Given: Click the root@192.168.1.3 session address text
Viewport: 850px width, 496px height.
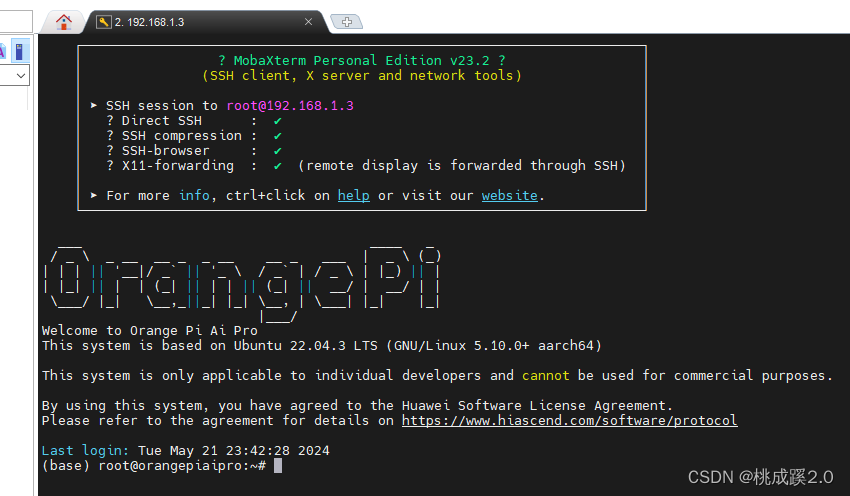Looking at the screenshot, I should pyautogui.click(x=290, y=105).
